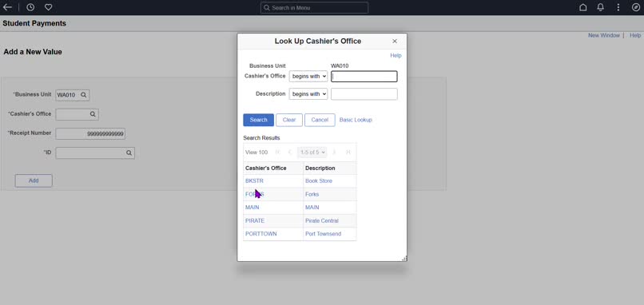This screenshot has height=305, width=644.
Task: Click Pirate Central description link
Action: click(x=322, y=220)
